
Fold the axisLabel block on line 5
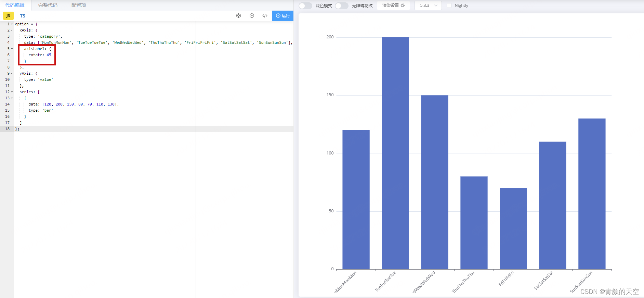[x=12, y=49]
